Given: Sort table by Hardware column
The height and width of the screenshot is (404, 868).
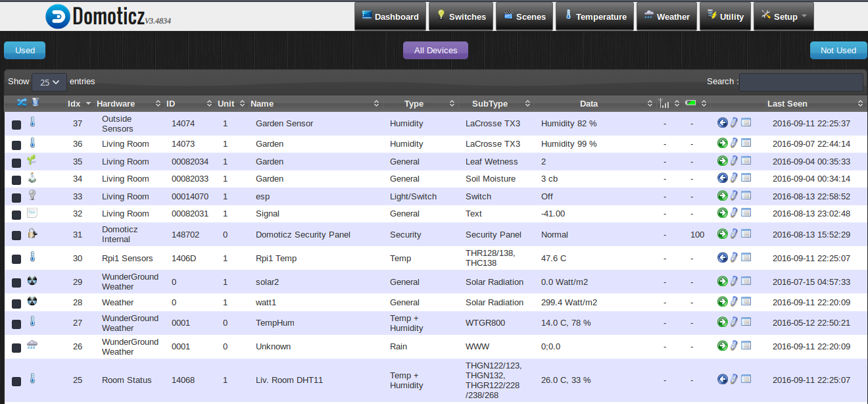Looking at the screenshot, I should click(x=128, y=103).
